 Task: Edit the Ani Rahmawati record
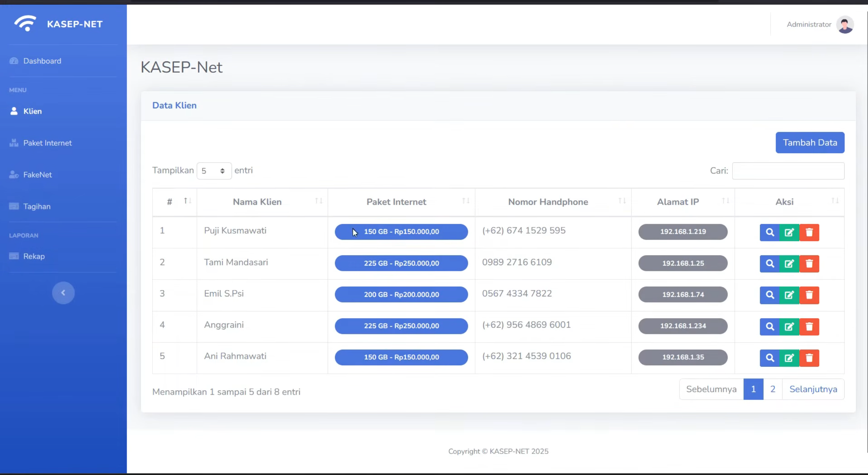click(x=789, y=358)
